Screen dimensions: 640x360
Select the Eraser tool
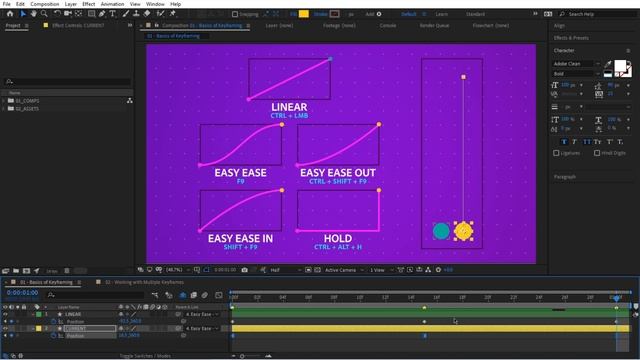(x=147, y=14)
